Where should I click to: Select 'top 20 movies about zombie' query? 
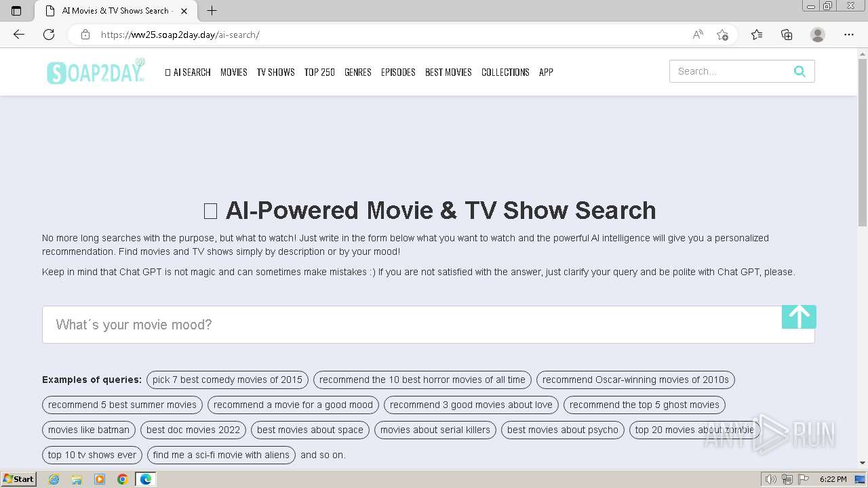pos(694,430)
